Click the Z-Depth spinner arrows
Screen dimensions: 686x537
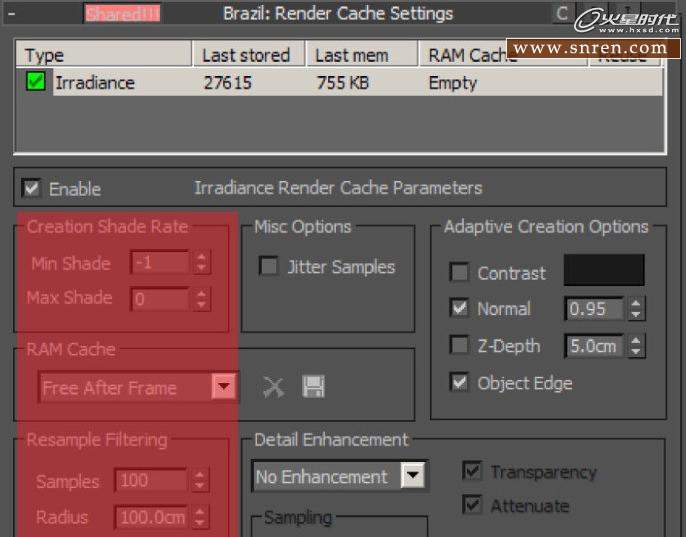pos(636,346)
